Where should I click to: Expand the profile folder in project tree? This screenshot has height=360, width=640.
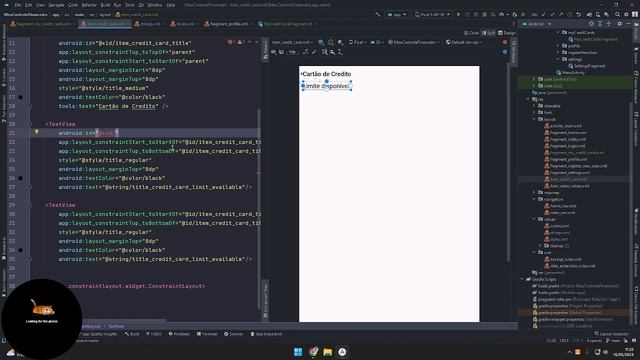(x=558, y=46)
